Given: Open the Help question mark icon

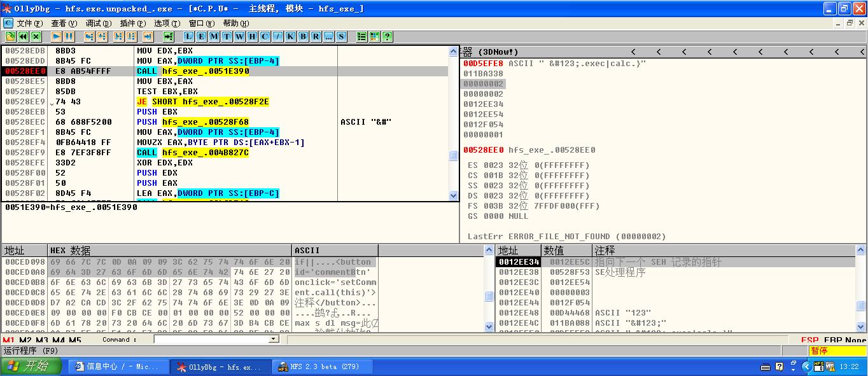Looking at the screenshot, I should pyautogui.click(x=387, y=36).
